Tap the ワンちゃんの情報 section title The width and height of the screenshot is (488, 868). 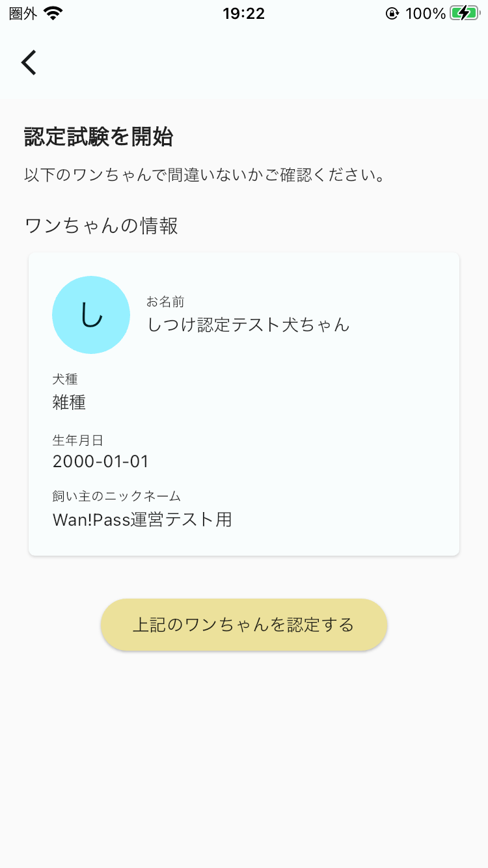click(x=102, y=226)
